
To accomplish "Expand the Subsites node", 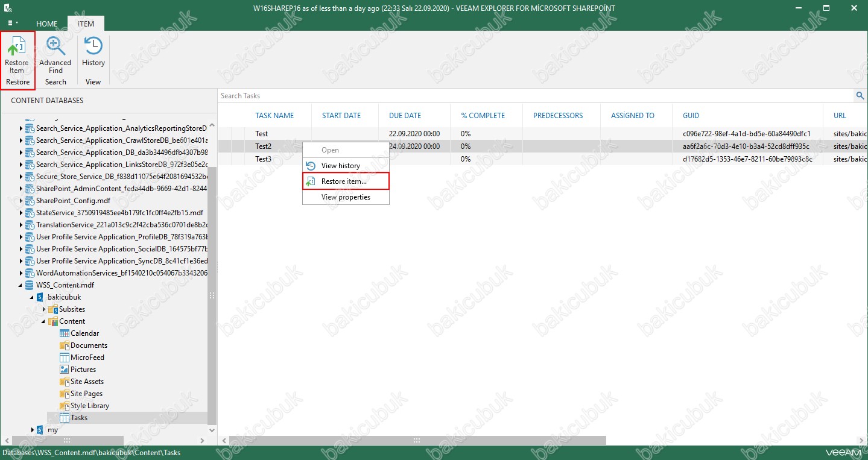I will pos(44,309).
